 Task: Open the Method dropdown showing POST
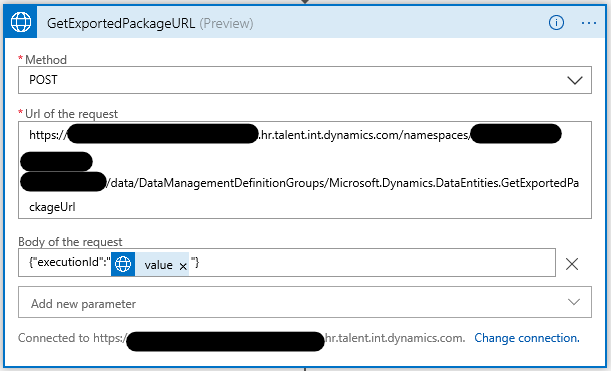pos(305,80)
